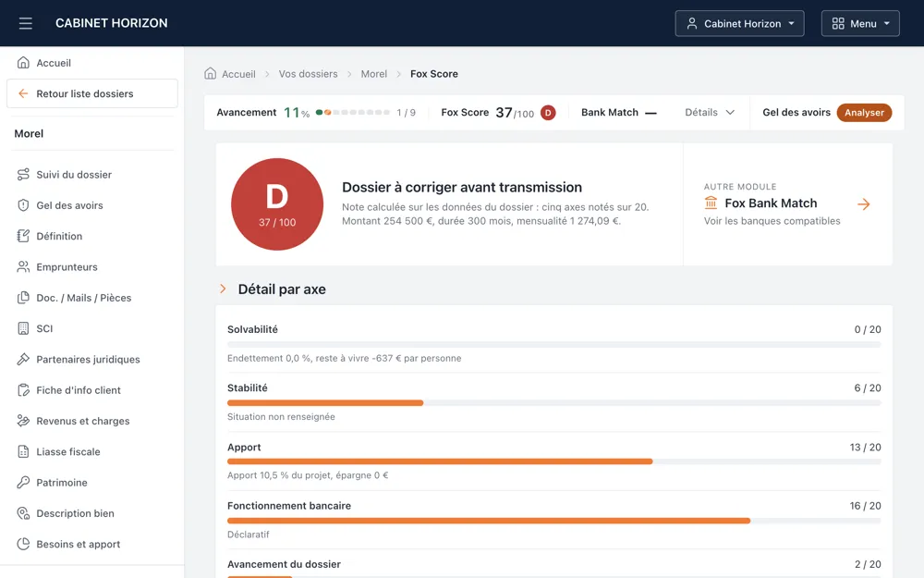Click the Liasse fiscale document icon
This screenshot has width=924, height=578.
[23, 452]
